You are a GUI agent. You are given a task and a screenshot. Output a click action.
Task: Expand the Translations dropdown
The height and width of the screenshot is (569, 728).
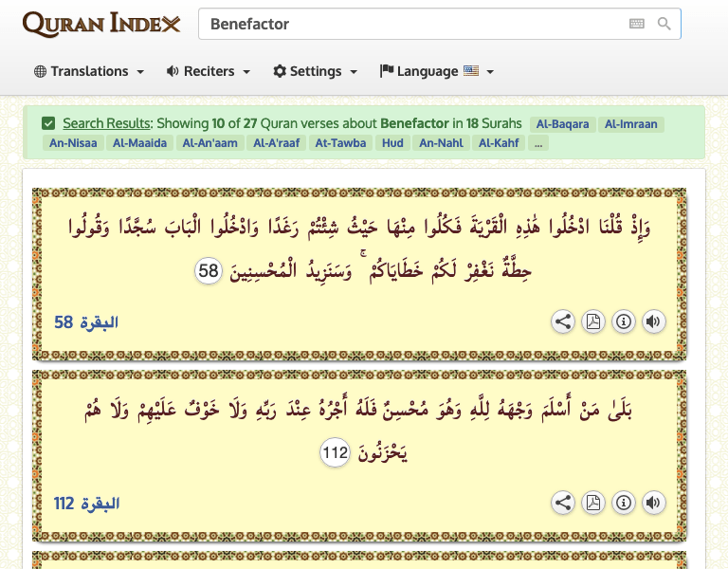[89, 71]
